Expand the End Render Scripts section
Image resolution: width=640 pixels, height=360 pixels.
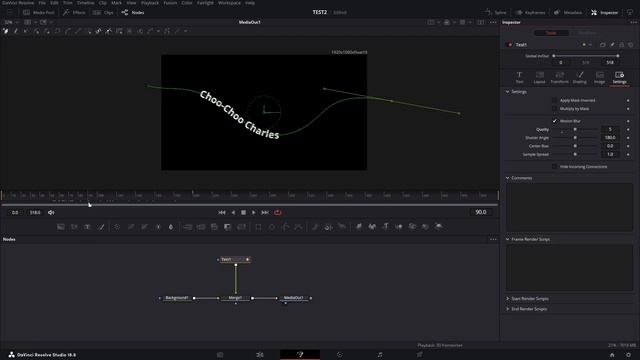tap(508, 309)
